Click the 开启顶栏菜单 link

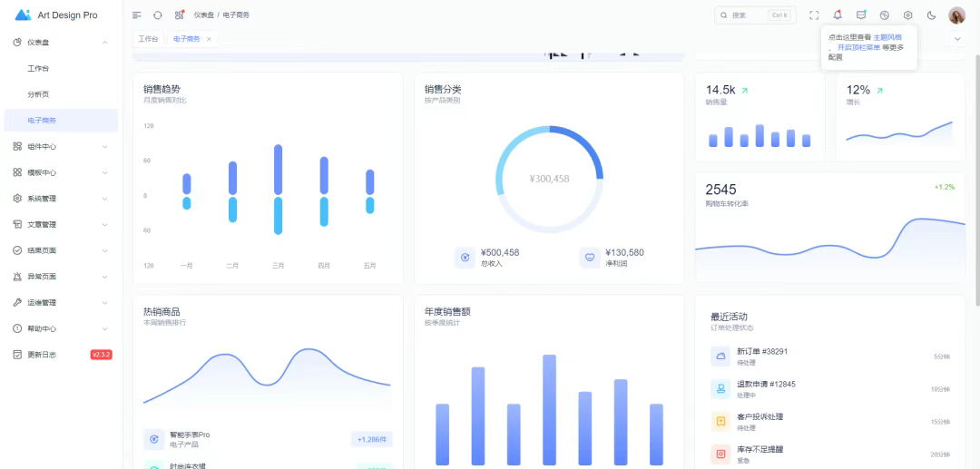click(x=858, y=47)
